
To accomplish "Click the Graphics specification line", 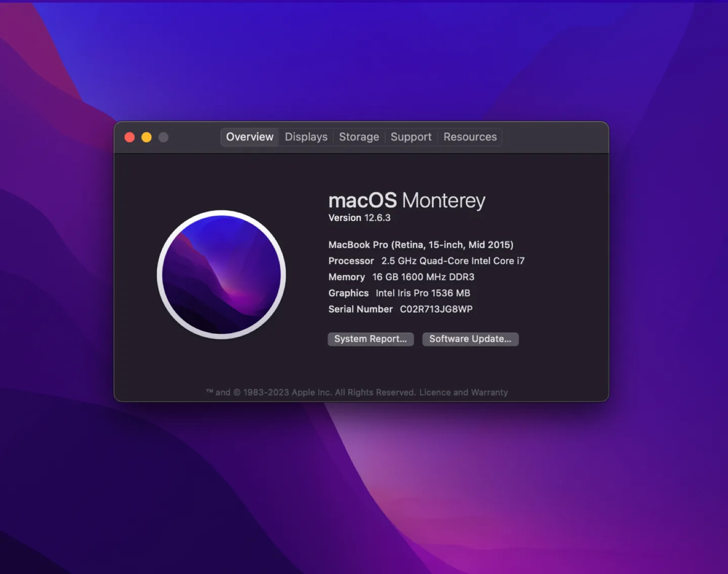I will pos(399,293).
